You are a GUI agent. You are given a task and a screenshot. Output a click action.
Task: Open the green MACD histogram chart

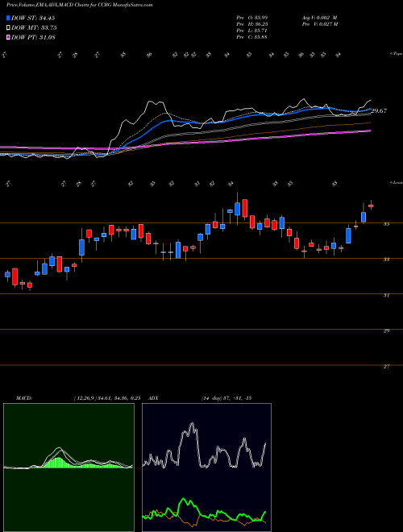pos(69,468)
